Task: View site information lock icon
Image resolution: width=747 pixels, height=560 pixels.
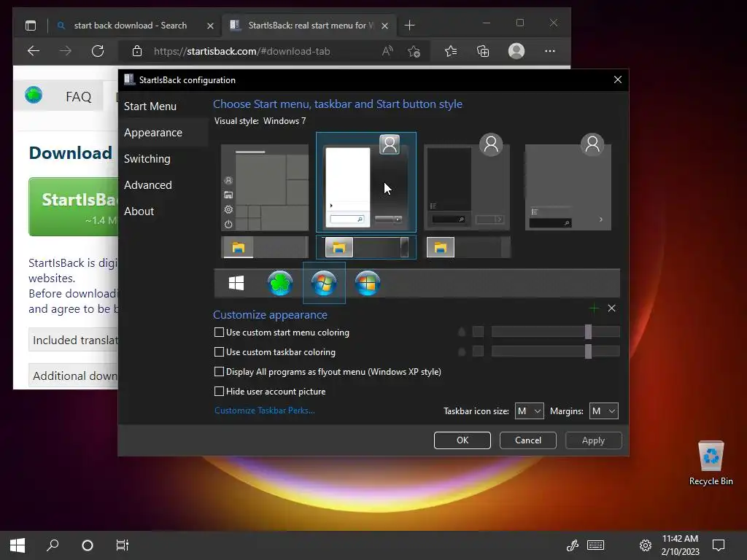Action: 136,51
